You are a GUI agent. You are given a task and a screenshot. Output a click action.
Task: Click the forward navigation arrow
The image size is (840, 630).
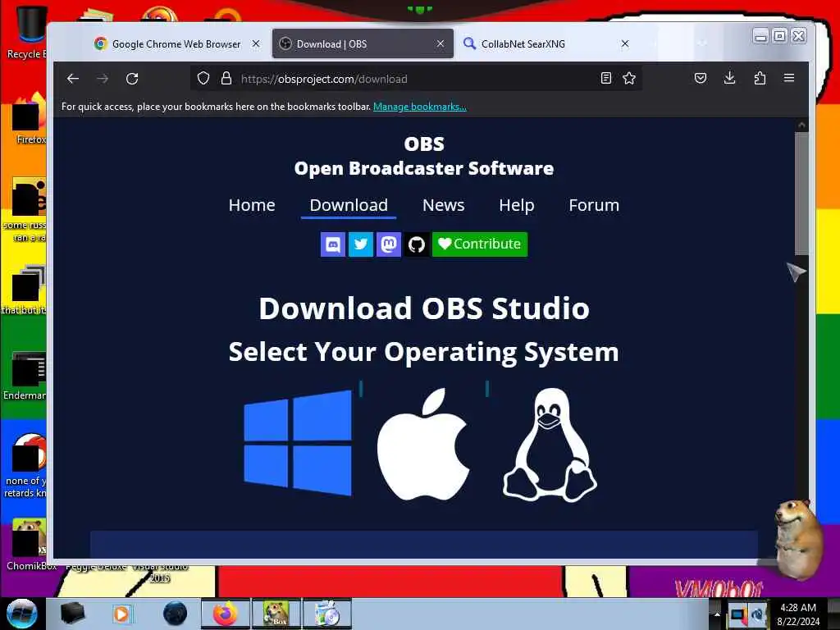click(x=103, y=79)
